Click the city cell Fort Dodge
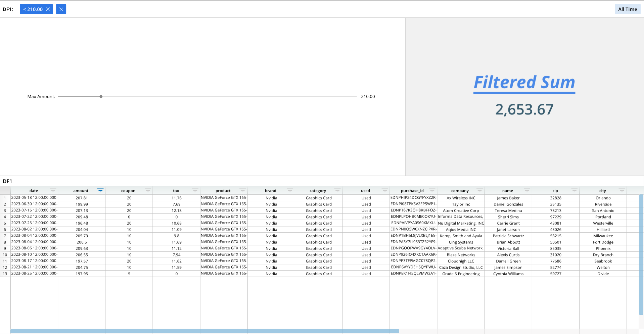The width and height of the screenshot is (644, 334). tap(603, 242)
